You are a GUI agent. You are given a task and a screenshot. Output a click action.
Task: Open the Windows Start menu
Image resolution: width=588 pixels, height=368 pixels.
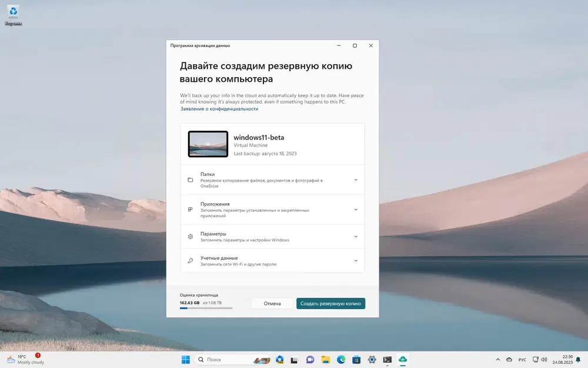tap(186, 360)
